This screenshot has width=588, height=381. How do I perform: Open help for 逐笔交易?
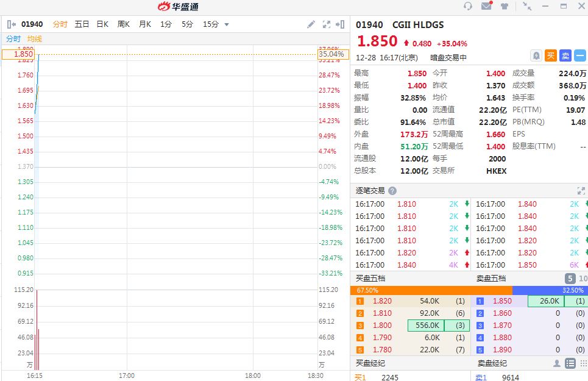392,191
